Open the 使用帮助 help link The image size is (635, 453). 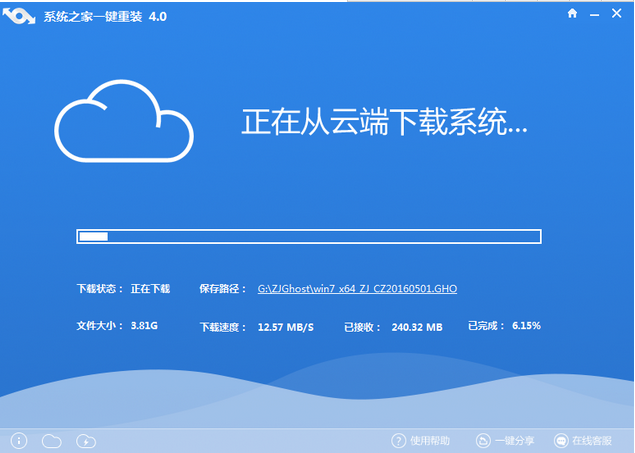click(x=430, y=440)
